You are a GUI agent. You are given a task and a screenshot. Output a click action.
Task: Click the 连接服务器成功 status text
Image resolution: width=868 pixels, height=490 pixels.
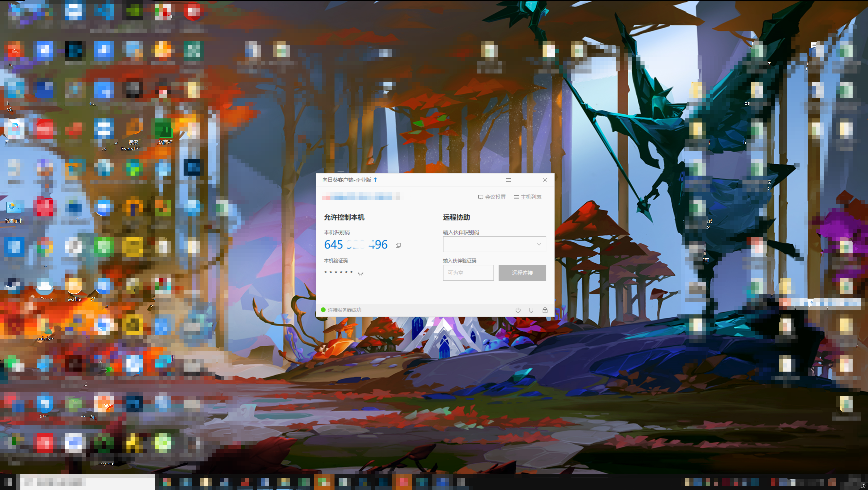pyautogui.click(x=344, y=310)
